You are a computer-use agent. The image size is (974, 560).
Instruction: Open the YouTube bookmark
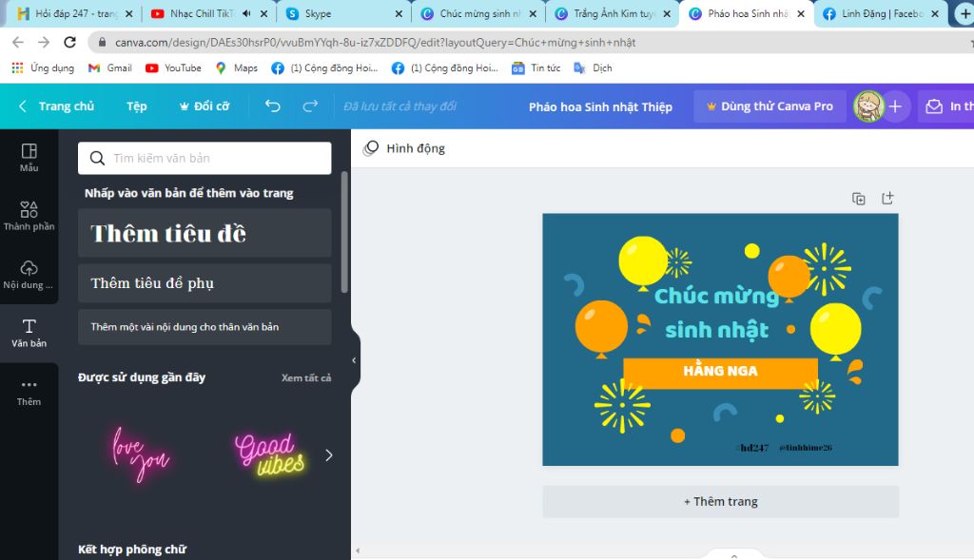pyautogui.click(x=173, y=68)
